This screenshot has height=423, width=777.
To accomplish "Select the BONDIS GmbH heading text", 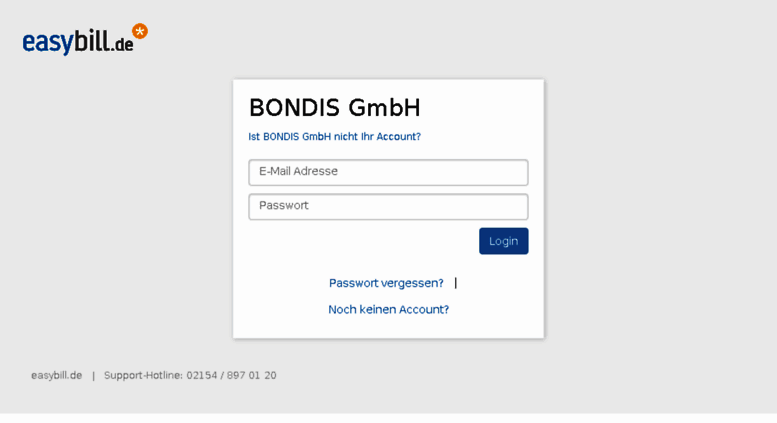I will click(334, 107).
